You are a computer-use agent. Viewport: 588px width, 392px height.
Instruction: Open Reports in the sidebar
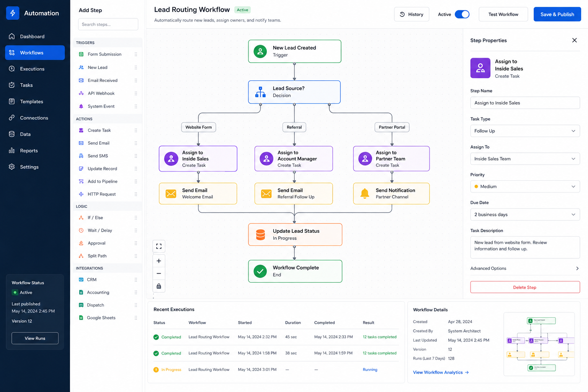pyautogui.click(x=35, y=150)
